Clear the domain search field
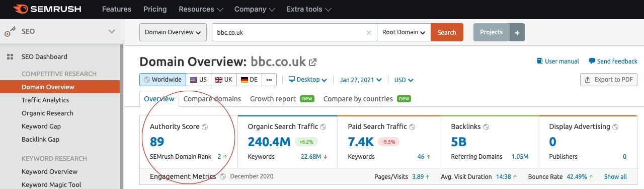 [369, 32]
